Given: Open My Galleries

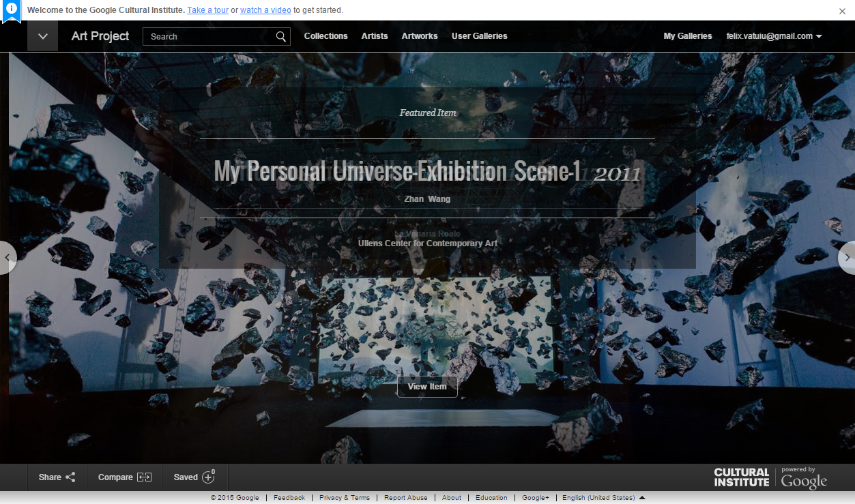Looking at the screenshot, I should [x=687, y=36].
